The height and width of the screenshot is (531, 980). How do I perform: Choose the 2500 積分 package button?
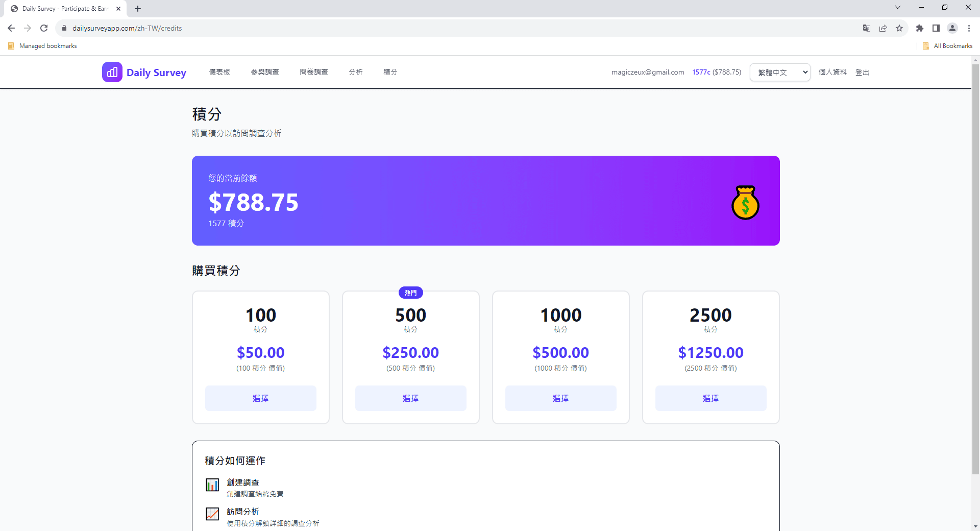tap(710, 398)
